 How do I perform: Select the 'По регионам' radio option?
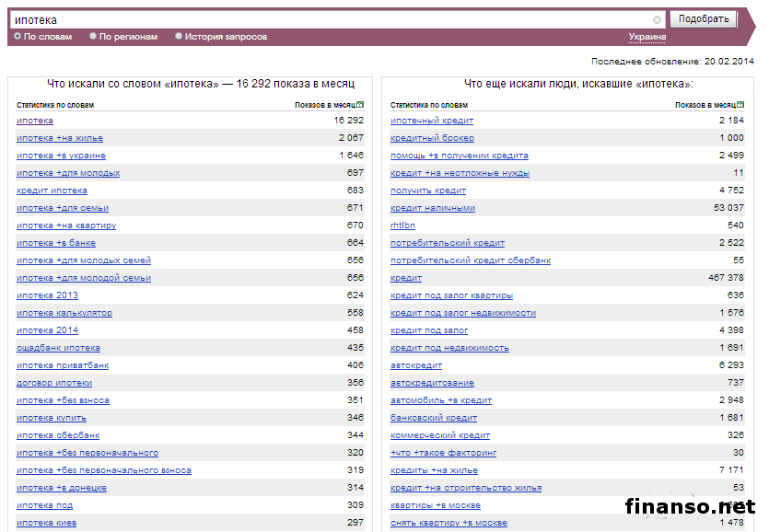point(93,37)
